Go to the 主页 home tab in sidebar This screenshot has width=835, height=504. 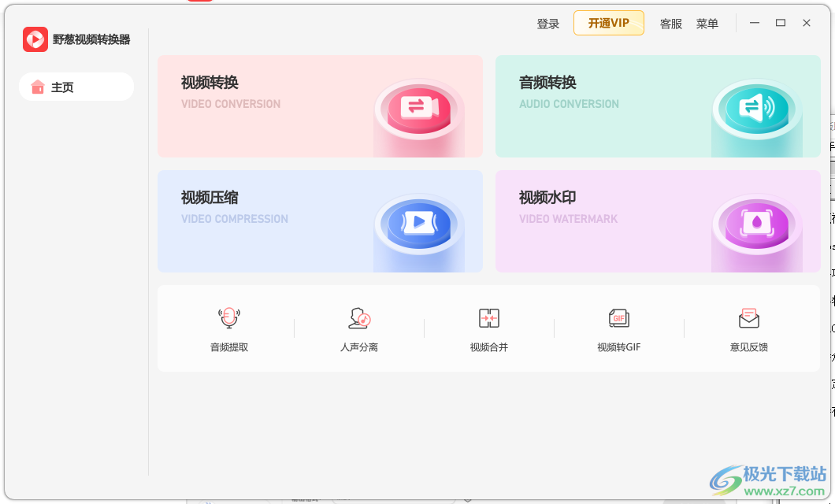[x=76, y=87]
